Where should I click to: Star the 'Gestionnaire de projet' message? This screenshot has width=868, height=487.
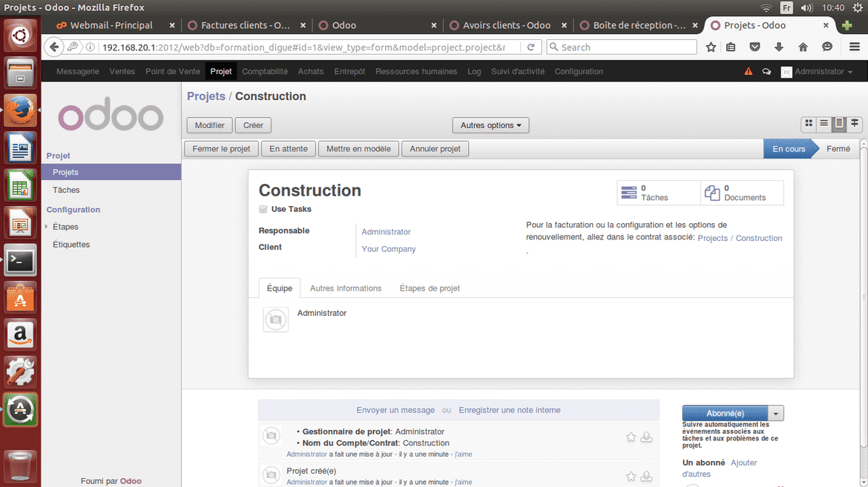[631, 437]
